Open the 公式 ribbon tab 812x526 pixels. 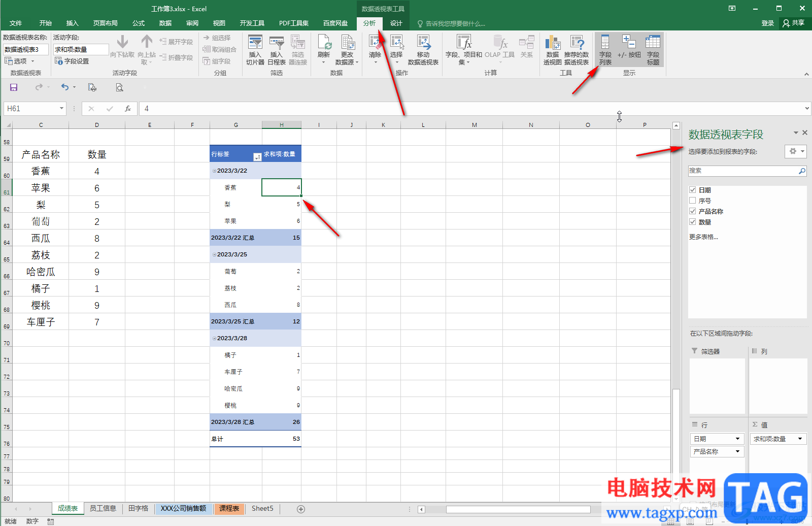pyautogui.click(x=139, y=23)
